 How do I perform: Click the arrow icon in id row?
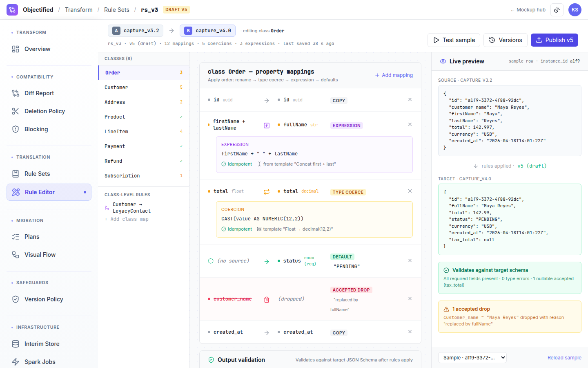pyautogui.click(x=267, y=101)
